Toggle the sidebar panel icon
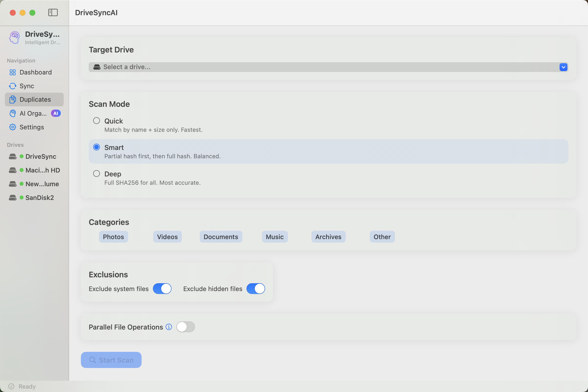The image size is (588, 392). (x=53, y=12)
